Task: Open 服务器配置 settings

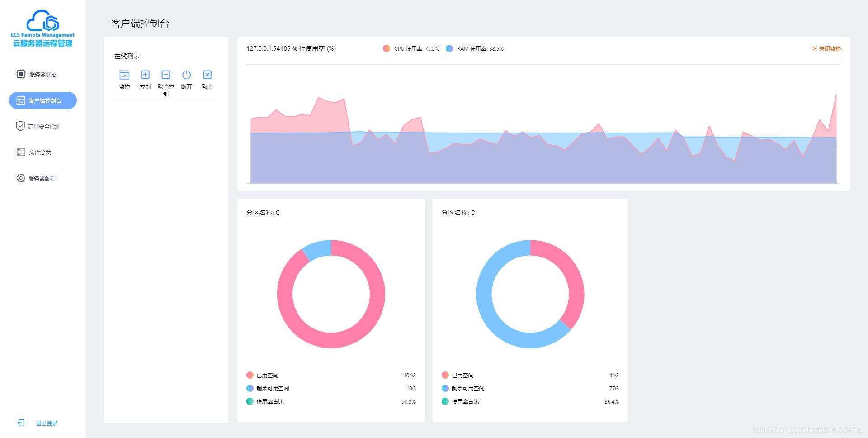Action: coord(37,178)
